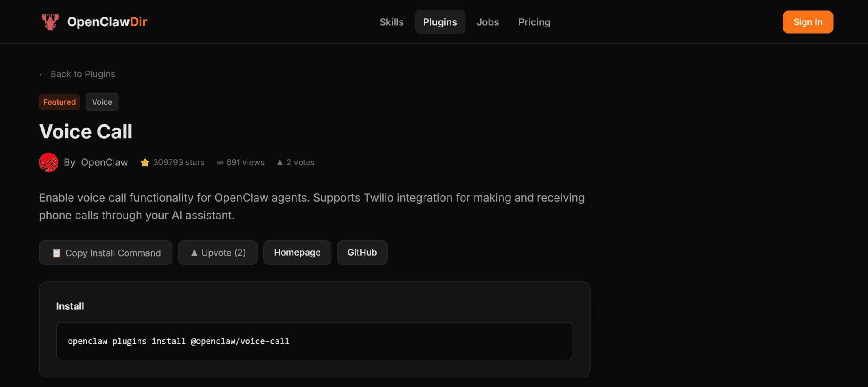The width and height of the screenshot is (868, 387).
Task: Click the Sign In button
Action: tap(808, 22)
